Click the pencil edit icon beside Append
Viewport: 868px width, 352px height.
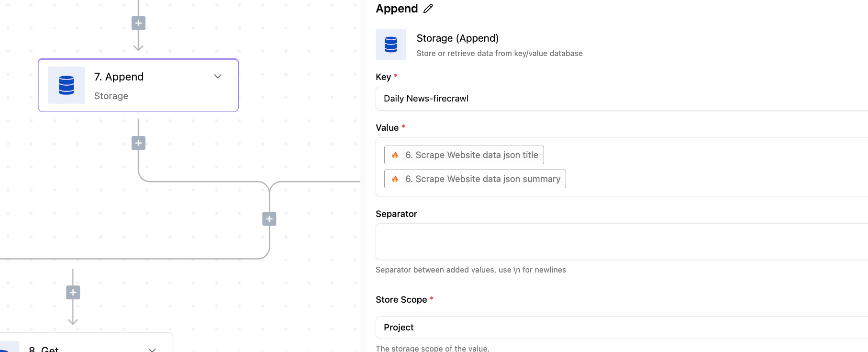[428, 9]
